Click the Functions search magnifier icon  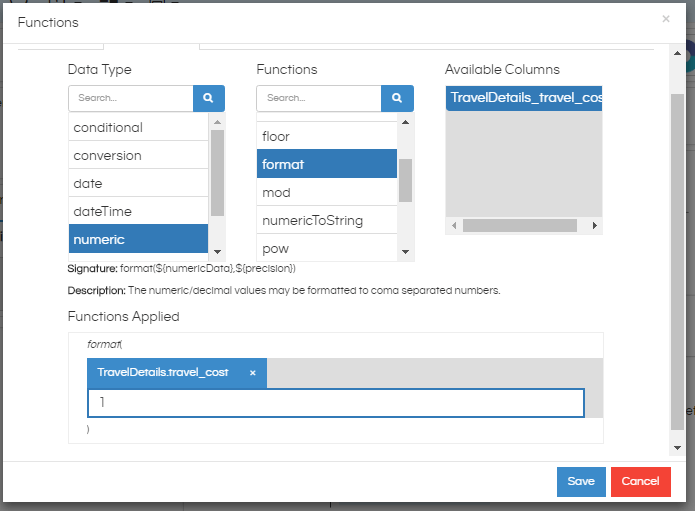pos(397,98)
